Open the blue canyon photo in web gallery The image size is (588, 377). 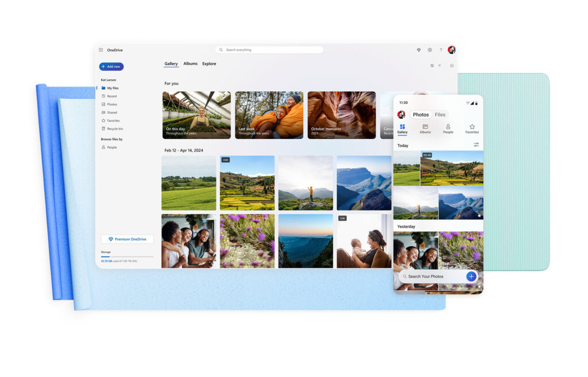364,183
